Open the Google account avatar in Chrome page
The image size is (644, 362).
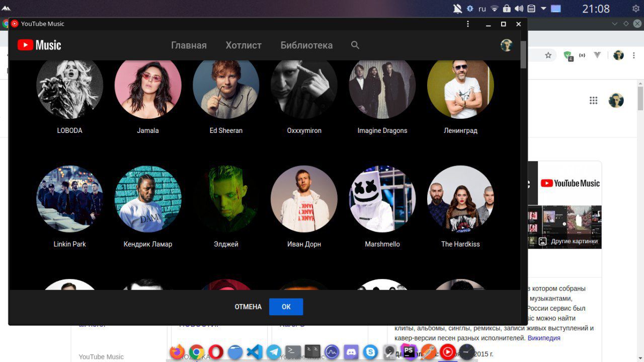616,100
